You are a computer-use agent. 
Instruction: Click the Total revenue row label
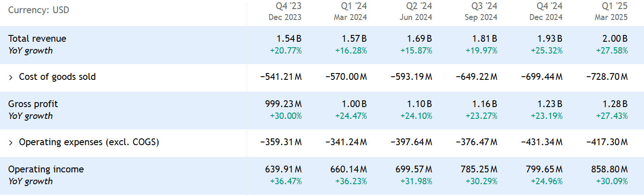pyautogui.click(x=37, y=39)
